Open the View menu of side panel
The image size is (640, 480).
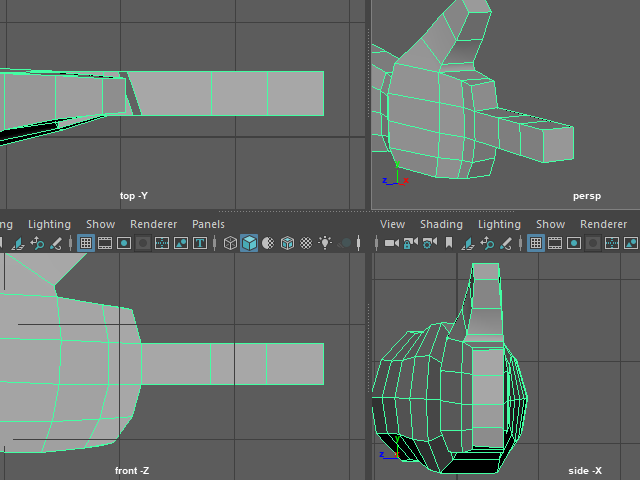pos(392,224)
